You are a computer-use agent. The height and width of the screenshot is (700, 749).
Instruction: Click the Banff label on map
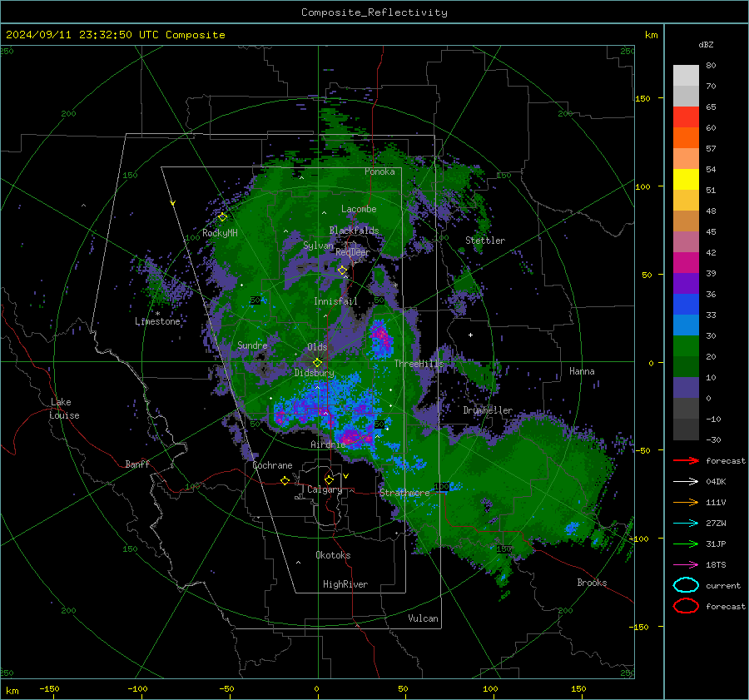coord(137,464)
